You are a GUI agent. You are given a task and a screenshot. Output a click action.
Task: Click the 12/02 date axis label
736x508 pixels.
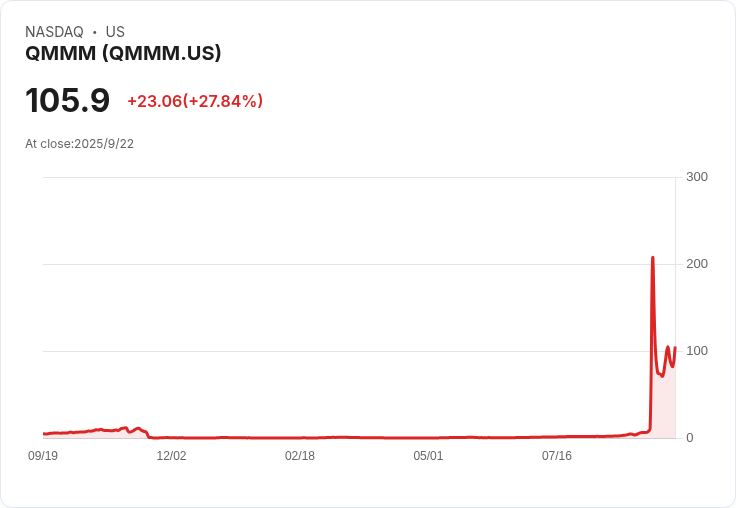tap(171, 456)
